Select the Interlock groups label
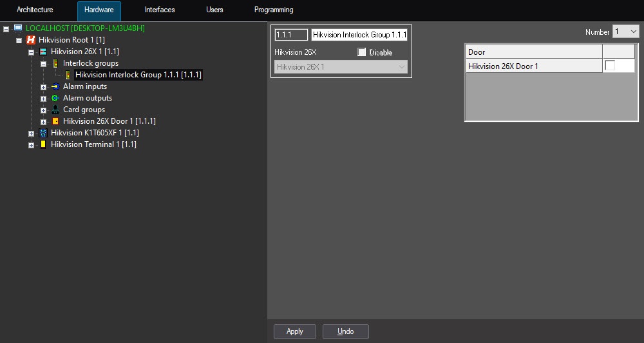The height and width of the screenshot is (343, 644). pos(91,63)
